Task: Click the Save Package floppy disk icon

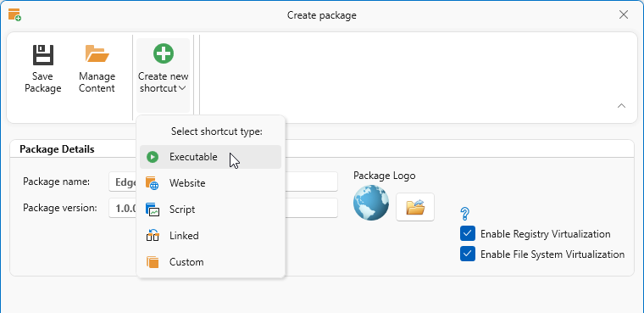Action: click(43, 54)
